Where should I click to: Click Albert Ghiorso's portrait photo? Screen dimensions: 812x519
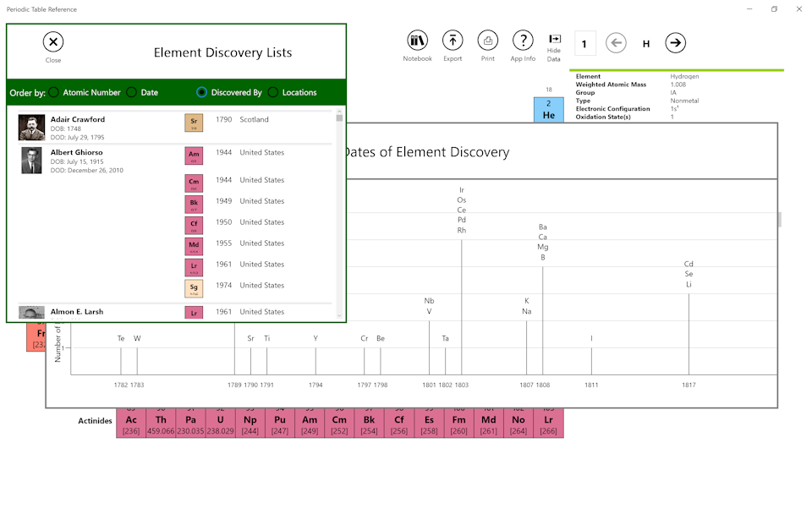click(31, 161)
